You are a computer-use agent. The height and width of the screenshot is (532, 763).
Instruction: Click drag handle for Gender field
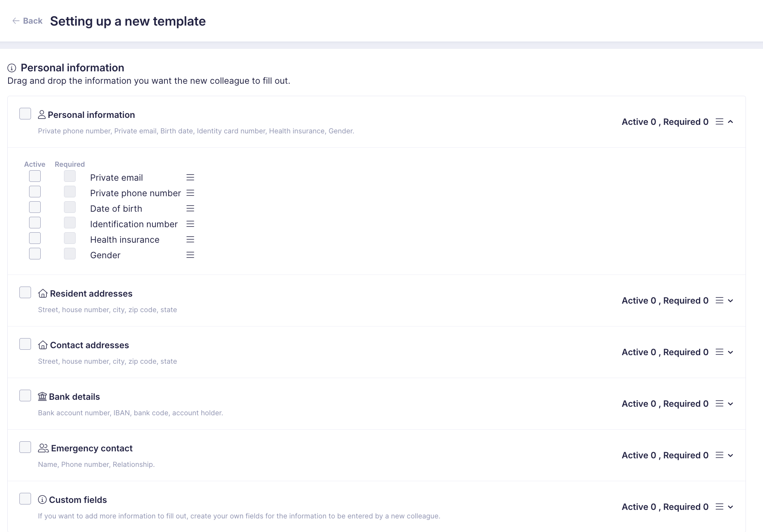(x=190, y=255)
